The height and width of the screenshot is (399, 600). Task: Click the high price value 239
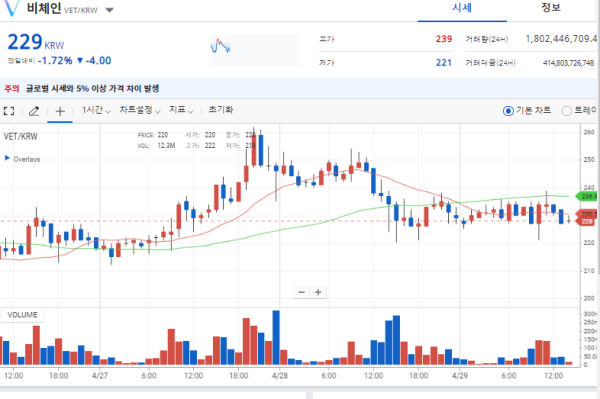coord(443,39)
